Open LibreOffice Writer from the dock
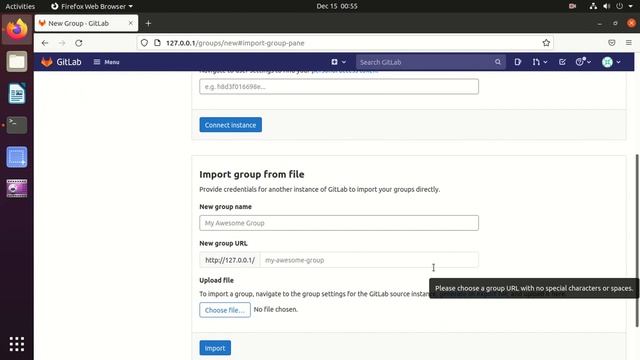This screenshot has height=360, width=640. [x=17, y=93]
